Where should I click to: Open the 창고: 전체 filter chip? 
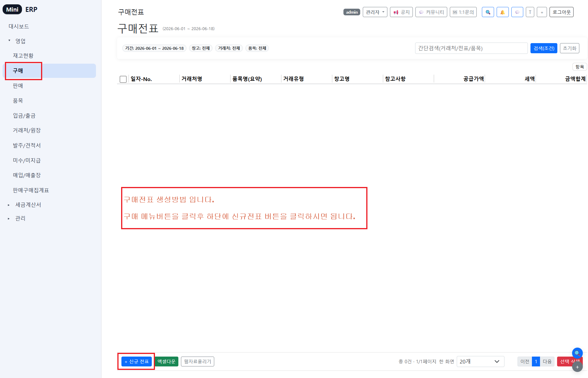click(x=201, y=48)
